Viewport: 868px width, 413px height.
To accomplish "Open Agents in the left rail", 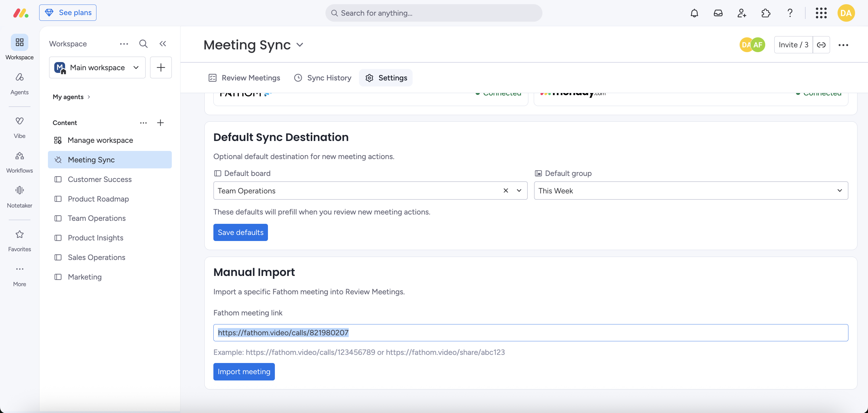I will 20,83.
